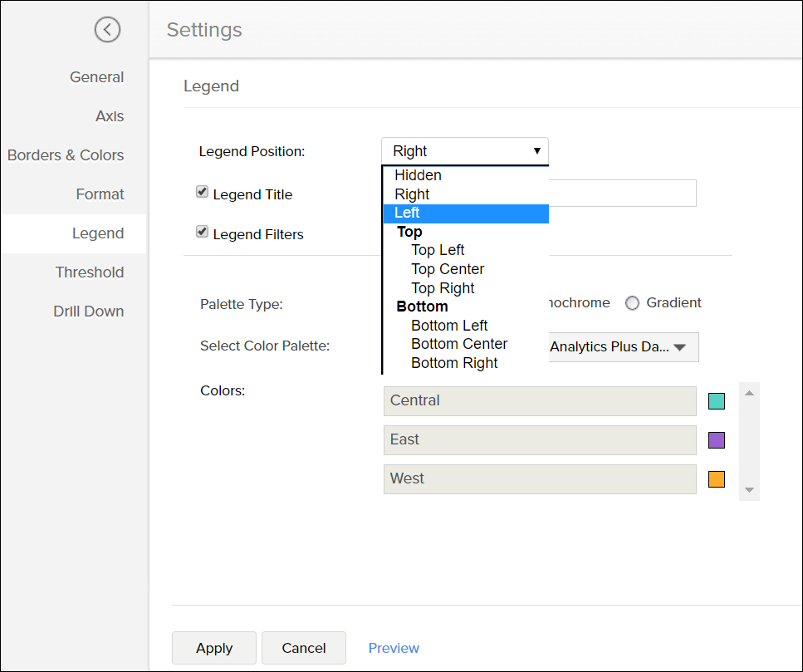Open the Legend Position dropdown
803x672 pixels.
coord(464,151)
